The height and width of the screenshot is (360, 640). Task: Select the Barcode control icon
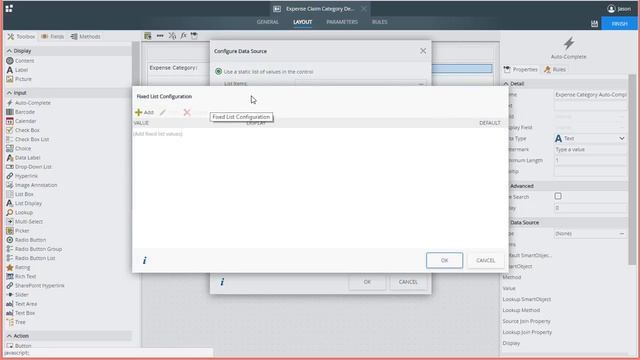(10, 112)
